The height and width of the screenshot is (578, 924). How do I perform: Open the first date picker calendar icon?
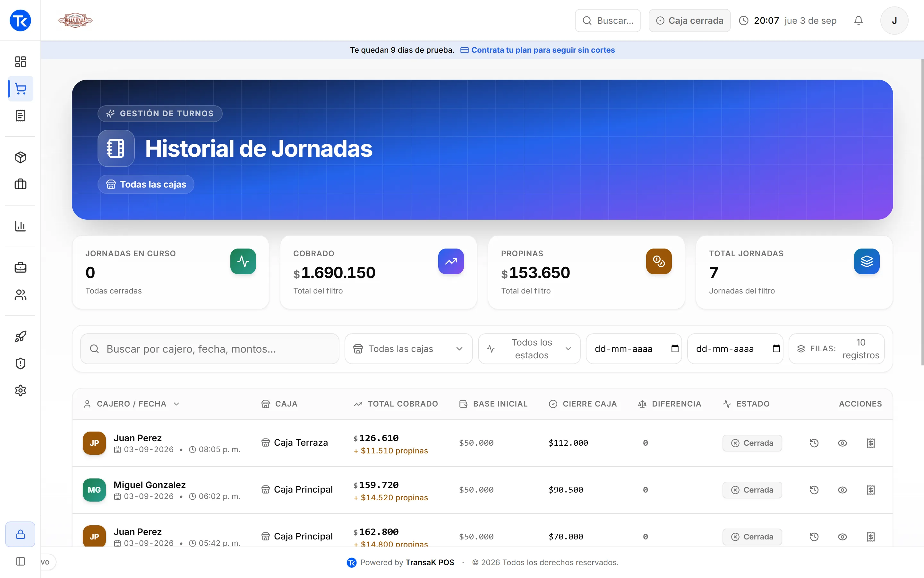click(x=675, y=349)
